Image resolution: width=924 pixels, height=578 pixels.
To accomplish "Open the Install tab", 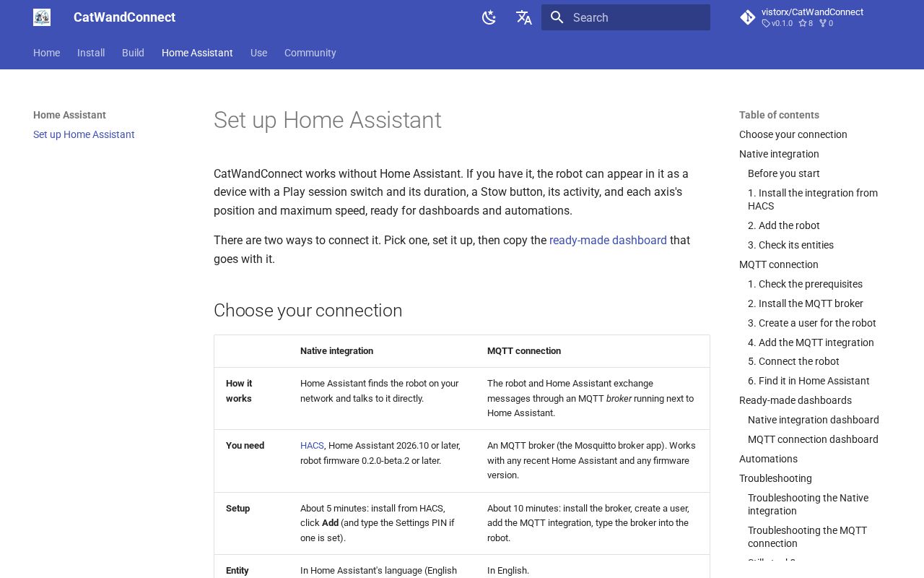I will point(91,53).
